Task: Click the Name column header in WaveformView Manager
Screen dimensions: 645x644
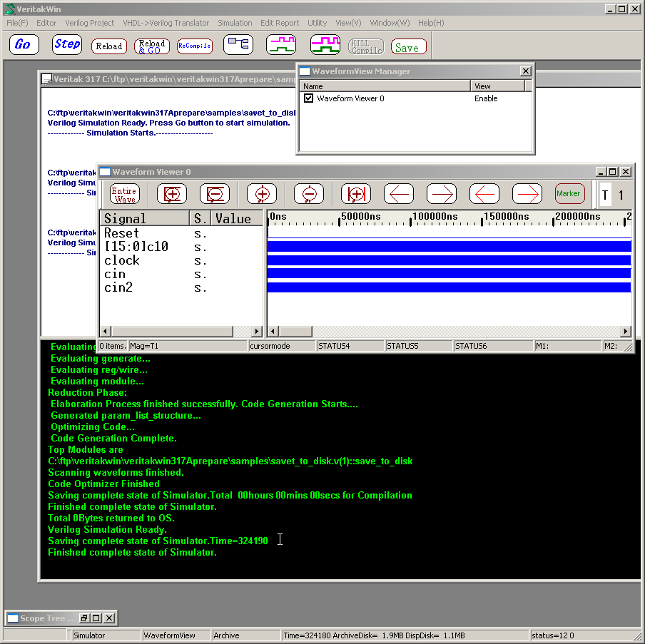Action: click(385, 86)
